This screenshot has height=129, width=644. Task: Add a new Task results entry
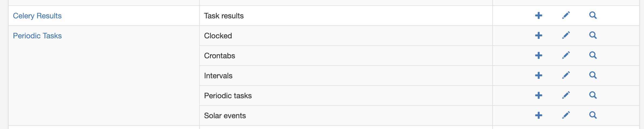538,15
